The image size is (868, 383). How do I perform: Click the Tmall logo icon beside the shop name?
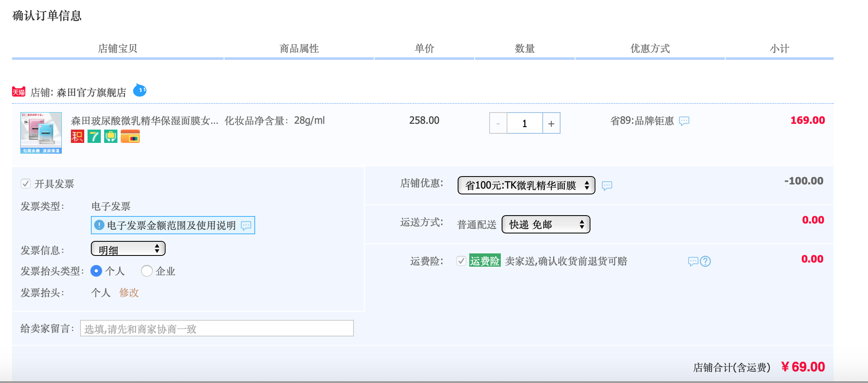pyautogui.click(x=19, y=92)
